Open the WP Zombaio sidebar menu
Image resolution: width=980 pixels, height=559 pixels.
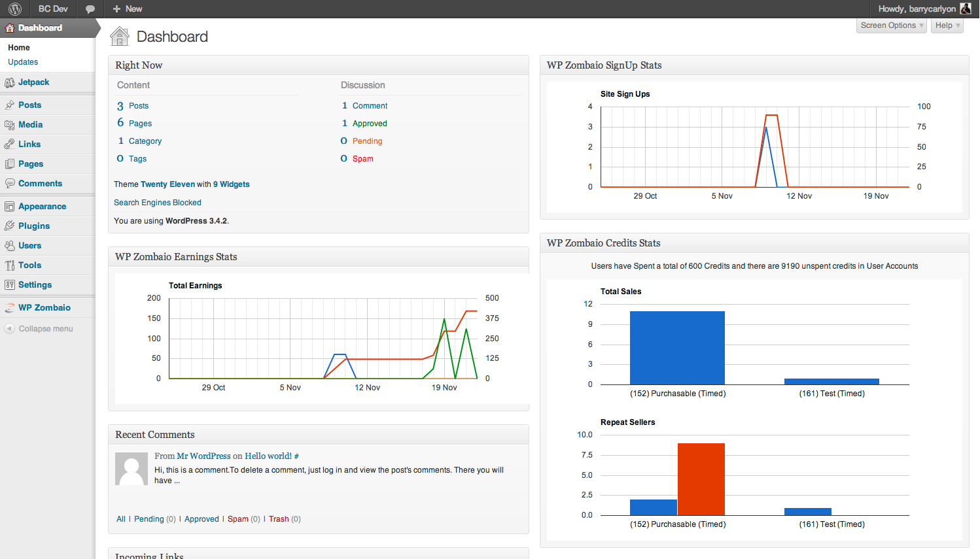44,307
